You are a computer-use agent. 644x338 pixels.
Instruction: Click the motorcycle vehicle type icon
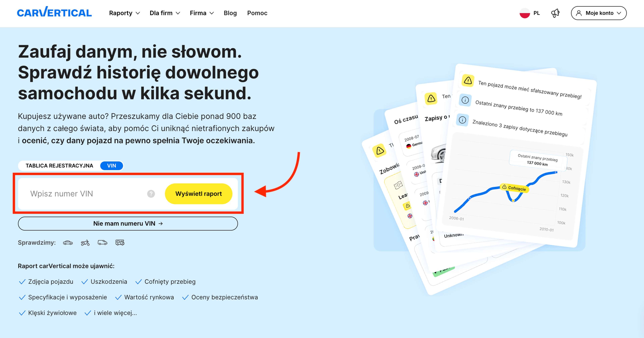click(x=85, y=243)
